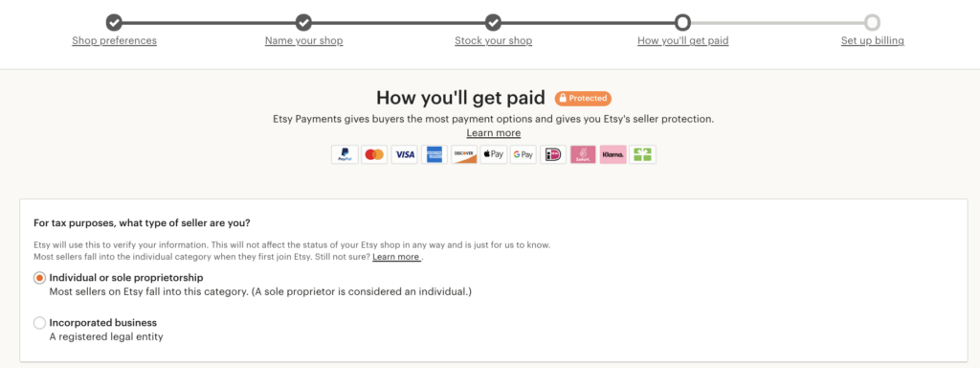Click the Visa card icon

point(405,154)
